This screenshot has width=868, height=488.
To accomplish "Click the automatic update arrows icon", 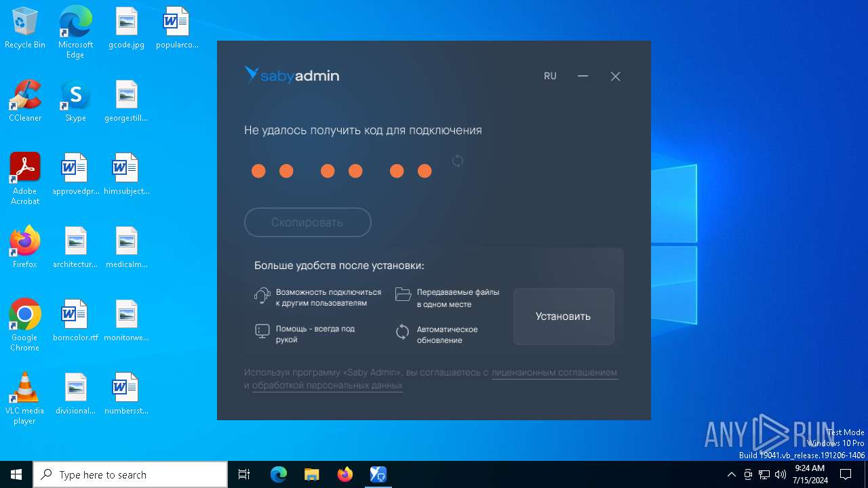I will (403, 331).
